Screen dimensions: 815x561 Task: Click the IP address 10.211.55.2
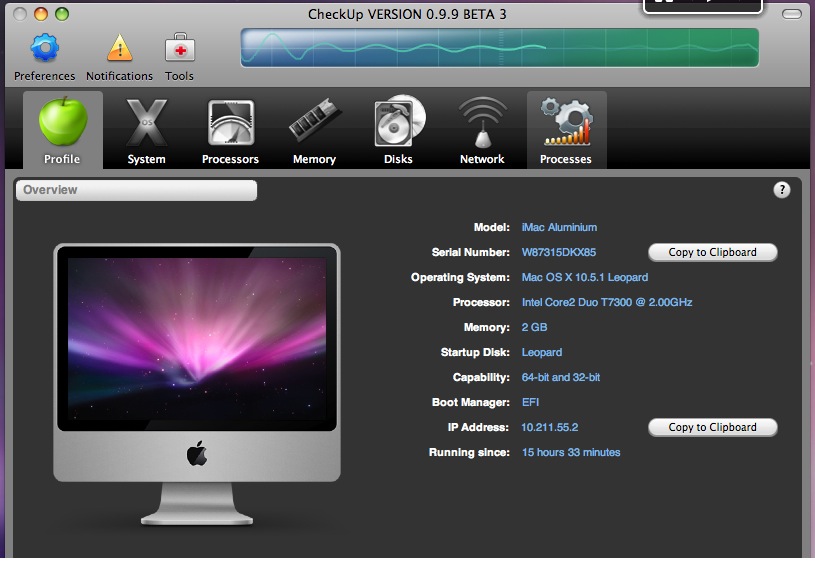click(x=549, y=427)
